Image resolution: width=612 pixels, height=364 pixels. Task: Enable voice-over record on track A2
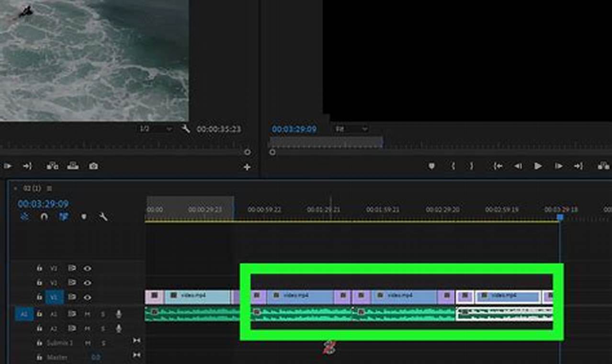click(x=119, y=329)
